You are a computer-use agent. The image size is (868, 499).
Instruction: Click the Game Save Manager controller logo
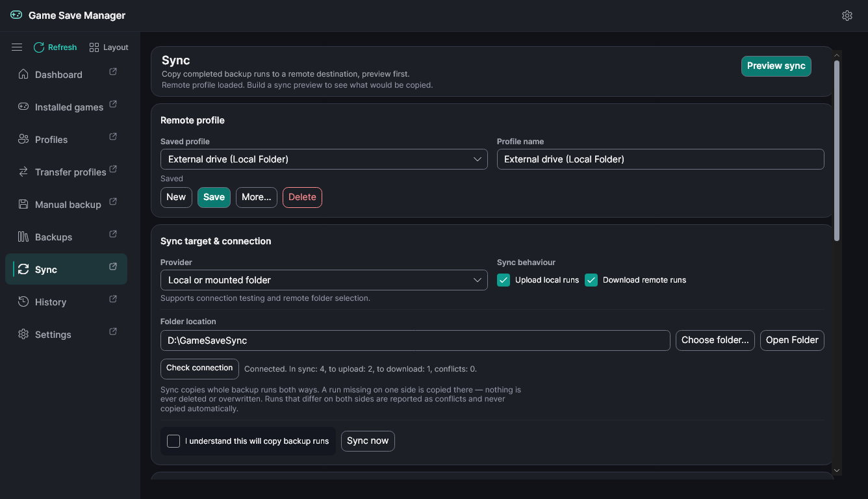[x=16, y=15]
